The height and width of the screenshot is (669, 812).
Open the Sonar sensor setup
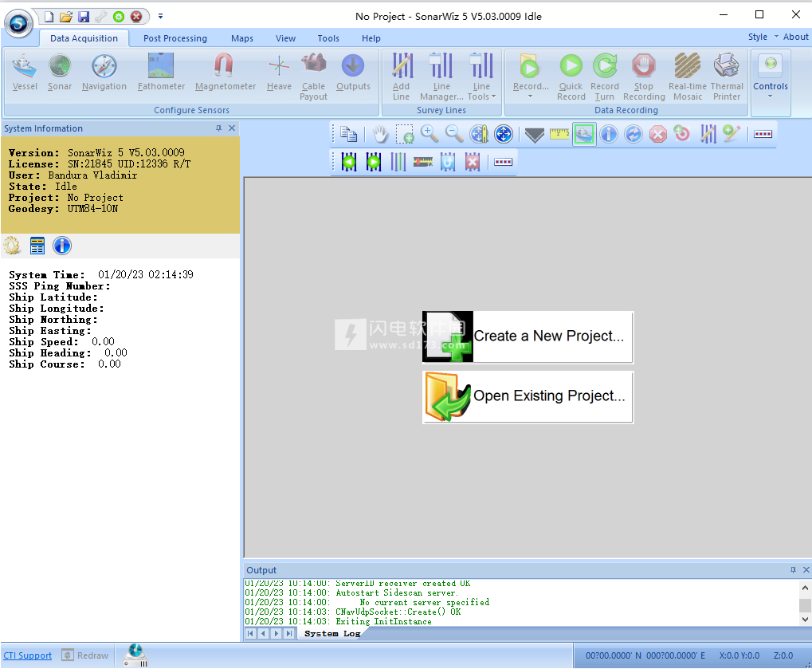60,73
